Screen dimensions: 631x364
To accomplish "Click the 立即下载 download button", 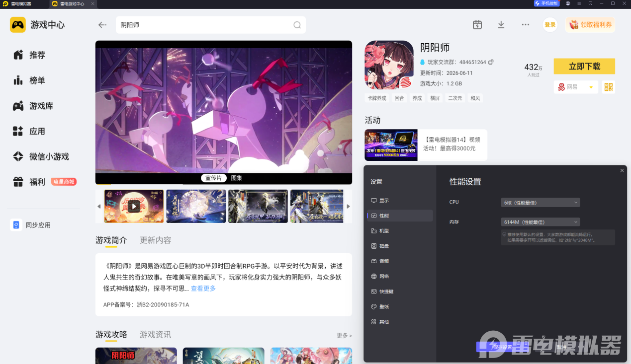I will pyautogui.click(x=584, y=67).
